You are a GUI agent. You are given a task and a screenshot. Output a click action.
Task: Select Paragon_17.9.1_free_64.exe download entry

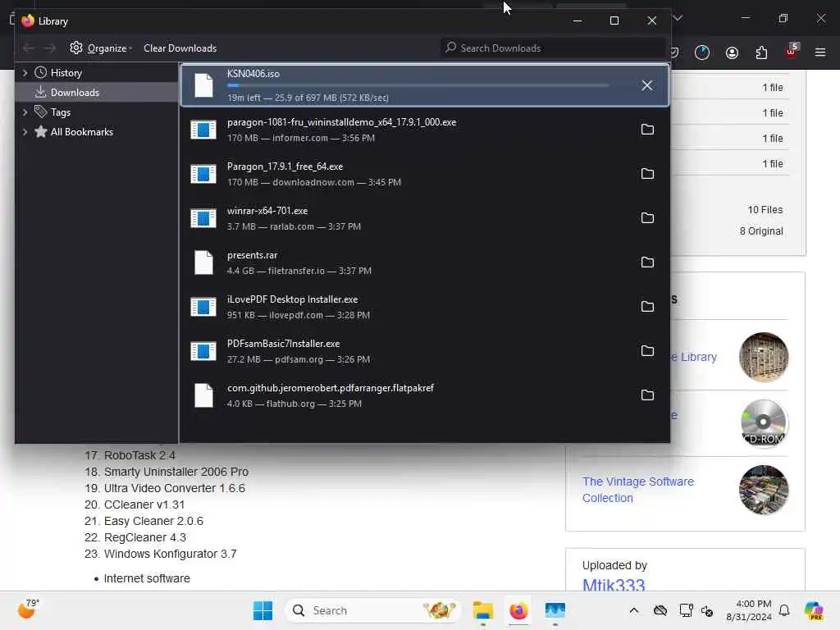point(425,174)
